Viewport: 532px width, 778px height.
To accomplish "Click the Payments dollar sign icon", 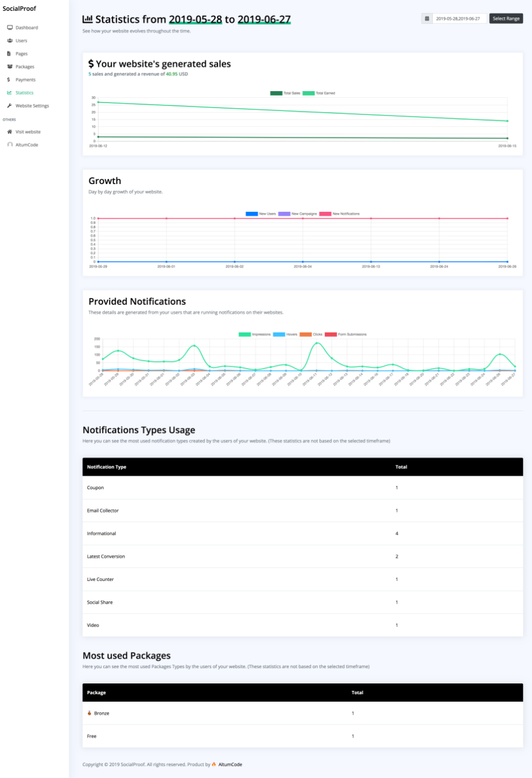I will [9, 80].
